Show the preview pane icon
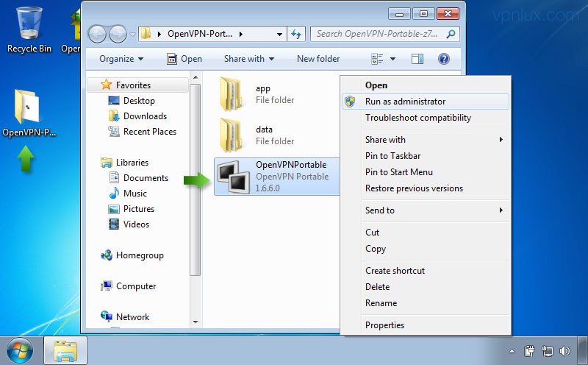 417,59
